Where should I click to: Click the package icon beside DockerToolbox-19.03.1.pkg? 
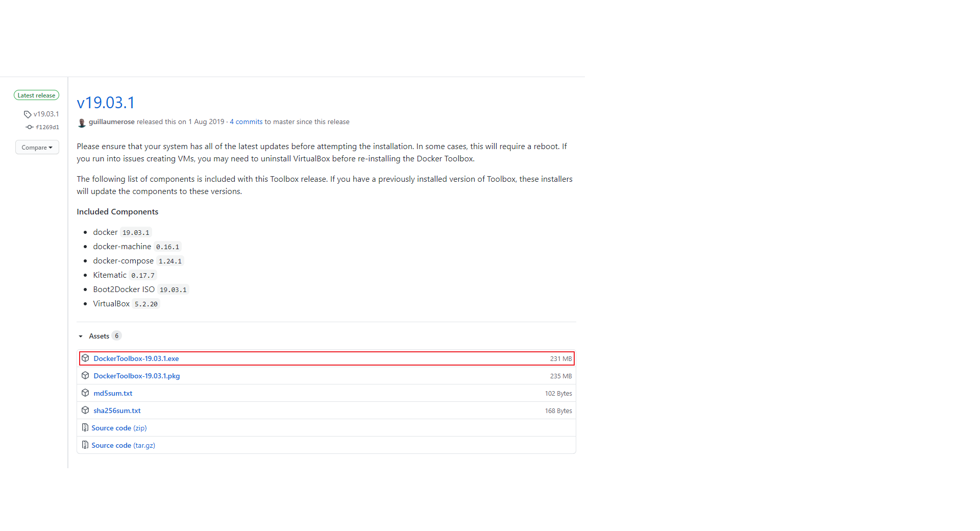pyautogui.click(x=85, y=375)
